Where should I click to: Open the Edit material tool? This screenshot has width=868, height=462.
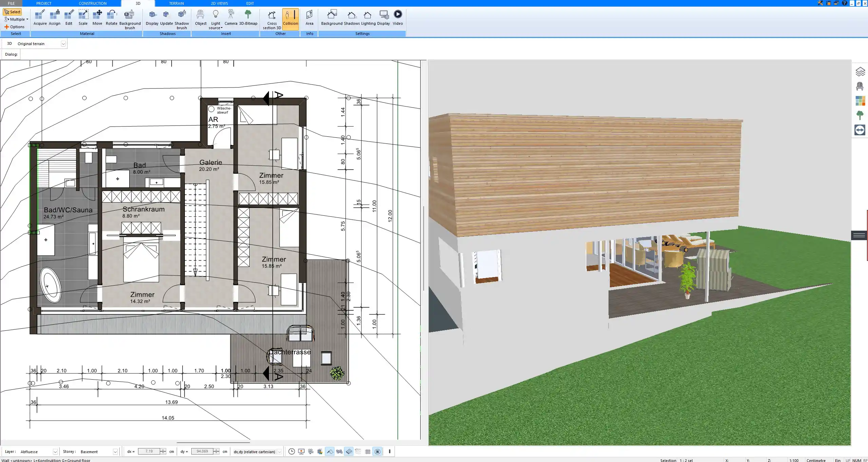coord(69,18)
